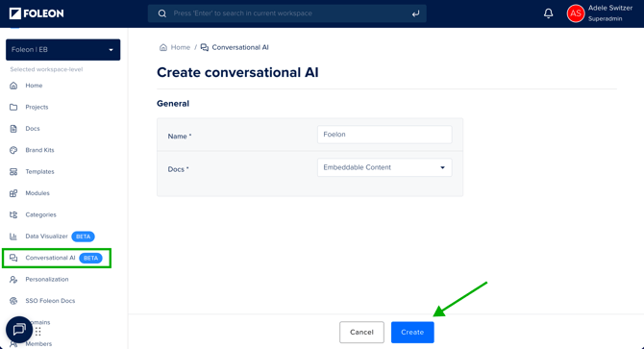The height and width of the screenshot is (349, 644).
Task: Click the Projects folder icon
Action: 13,107
